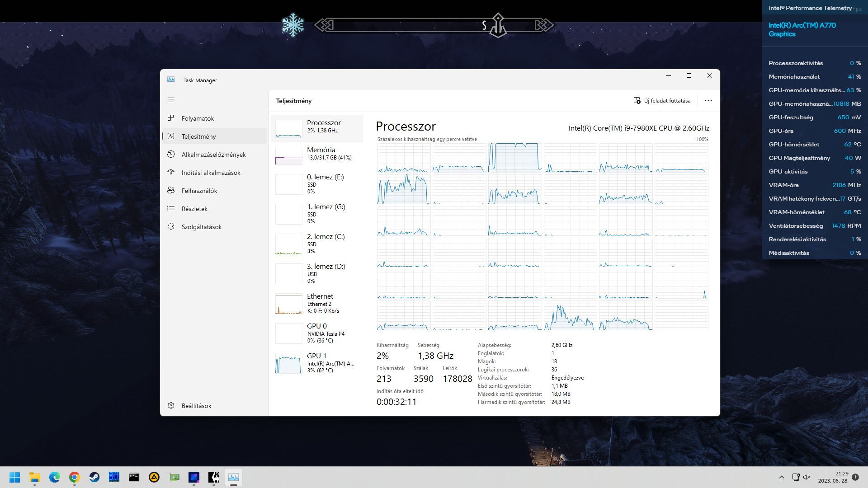Viewport: 868px width, 488px height.
Task: Click the 178028 handle count value
Action: pyautogui.click(x=457, y=379)
